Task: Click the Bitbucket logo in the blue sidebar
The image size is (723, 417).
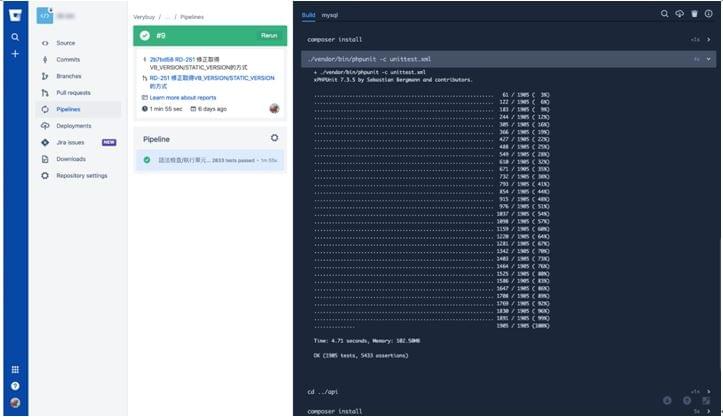Action: point(15,16)
